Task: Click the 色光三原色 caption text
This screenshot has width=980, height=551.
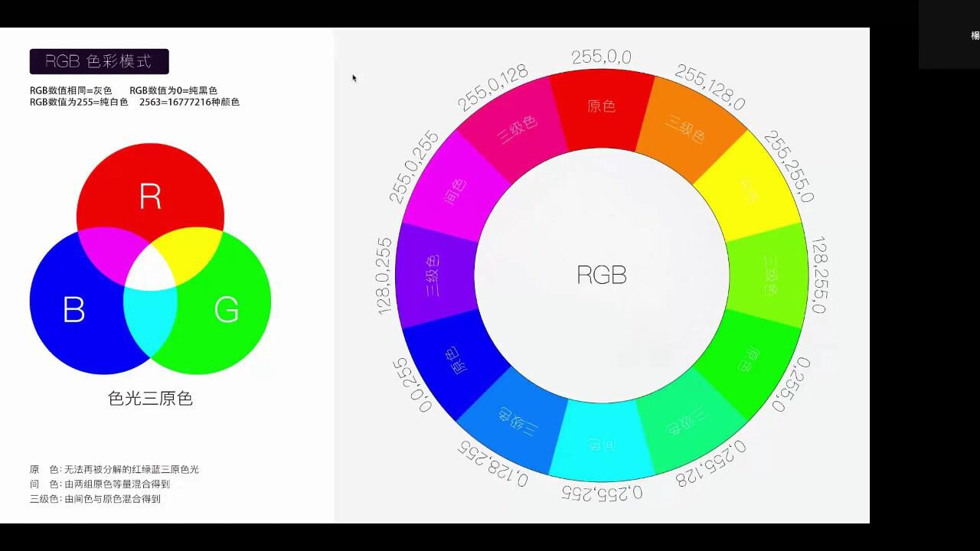Action: tap(151, 399)
